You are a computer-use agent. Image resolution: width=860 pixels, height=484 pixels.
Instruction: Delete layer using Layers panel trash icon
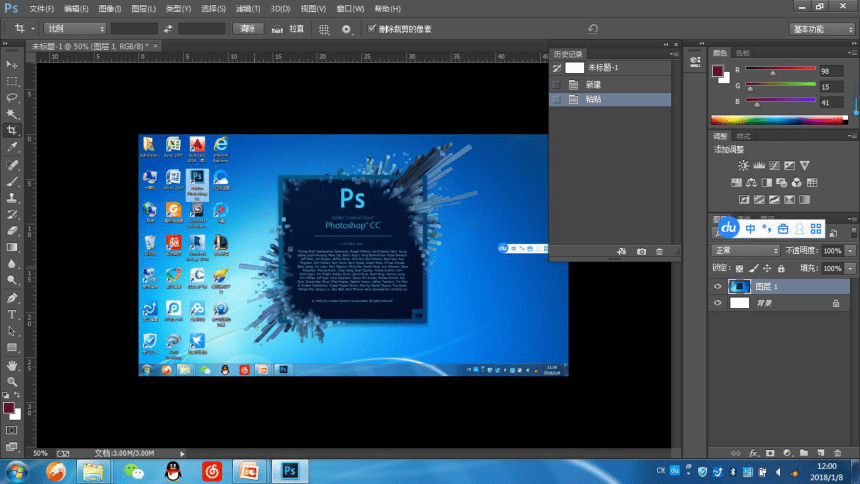pyautogui.click(x=838, y=453)
